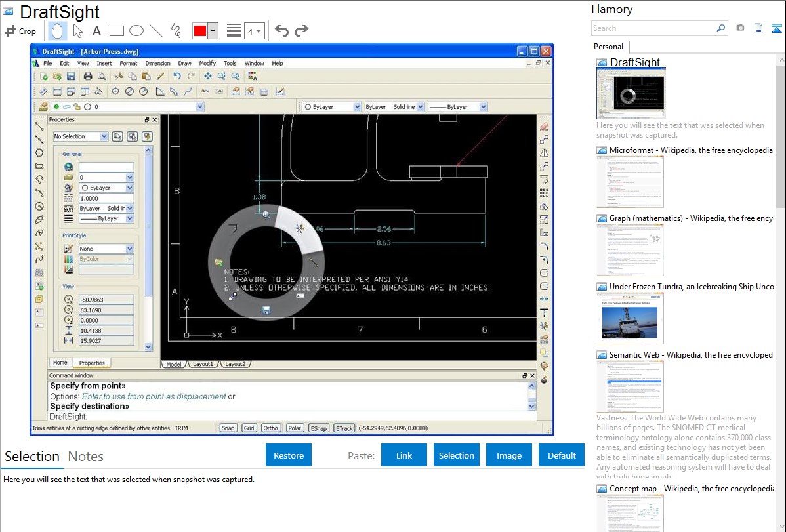This screenshot has width=786, height=532.
Task: Click the trim icon on radial gesture menu
Action: click(300, 229)
